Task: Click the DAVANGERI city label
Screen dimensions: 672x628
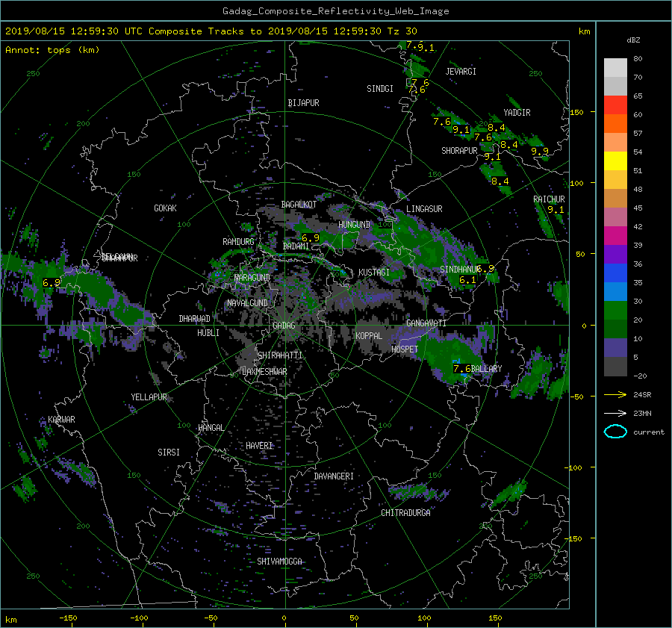Action: point(334,476)
